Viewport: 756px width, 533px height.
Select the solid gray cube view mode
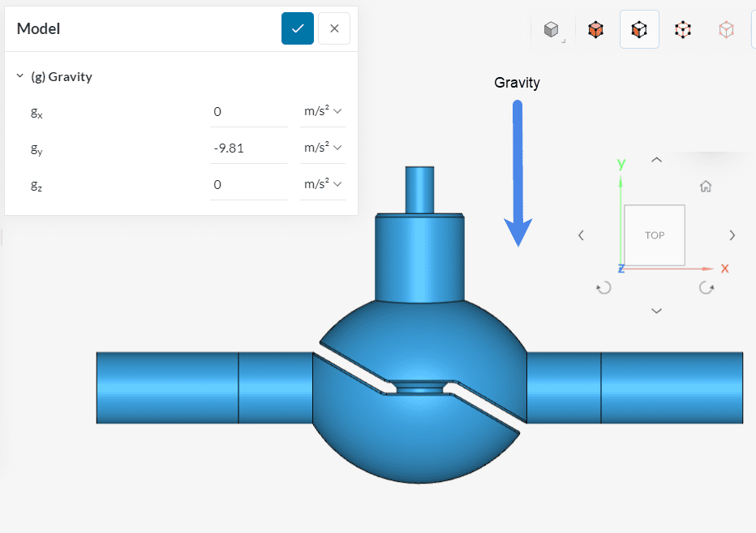coord(552,29)
